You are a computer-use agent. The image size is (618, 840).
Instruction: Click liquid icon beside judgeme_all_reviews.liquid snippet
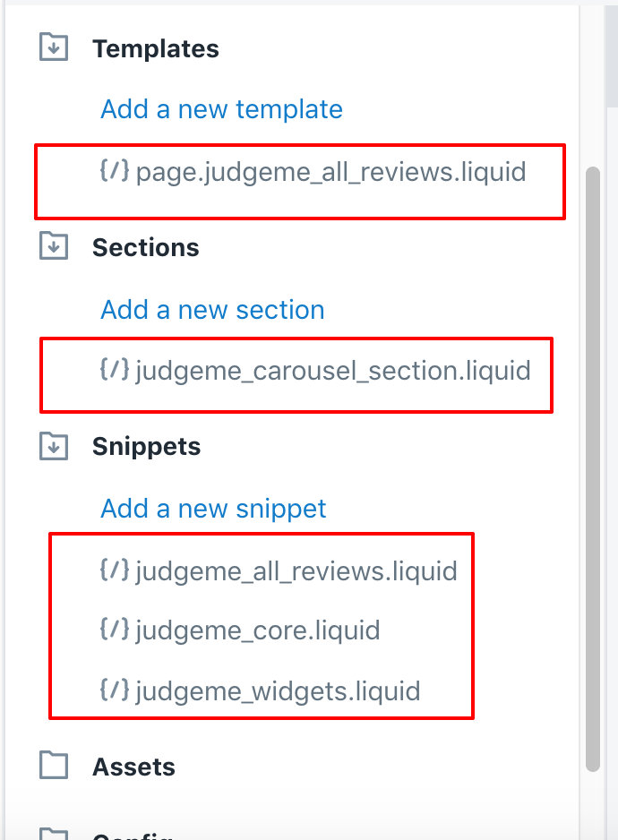pyautogui.click(x=114, y=569)
